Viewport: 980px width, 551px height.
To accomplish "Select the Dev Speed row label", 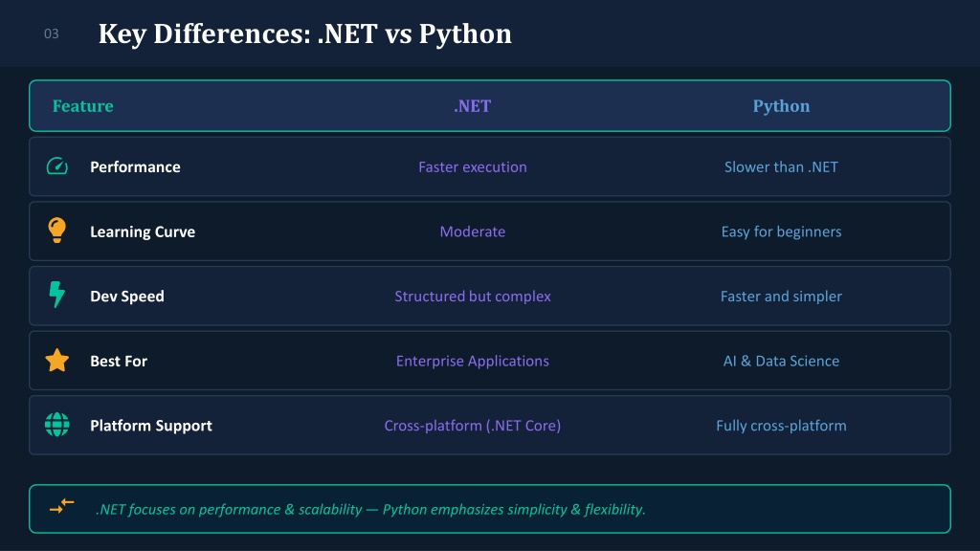I will 127,297.
